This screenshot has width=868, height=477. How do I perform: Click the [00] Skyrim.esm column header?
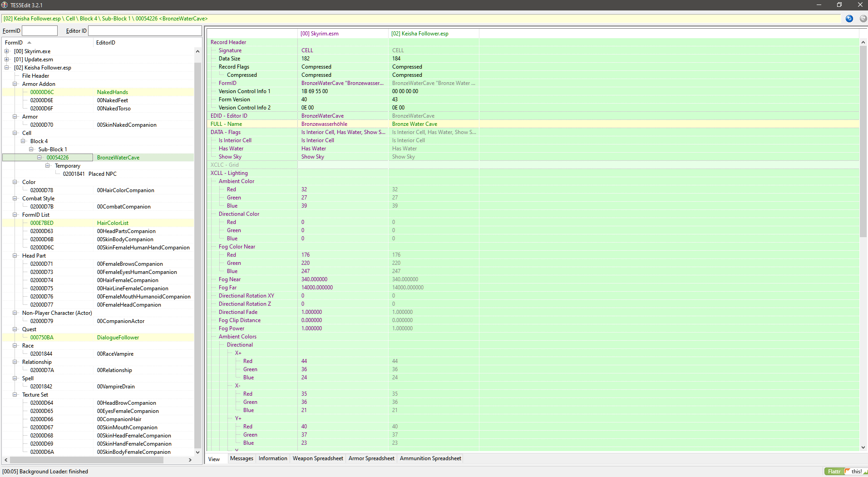(343, 34)
